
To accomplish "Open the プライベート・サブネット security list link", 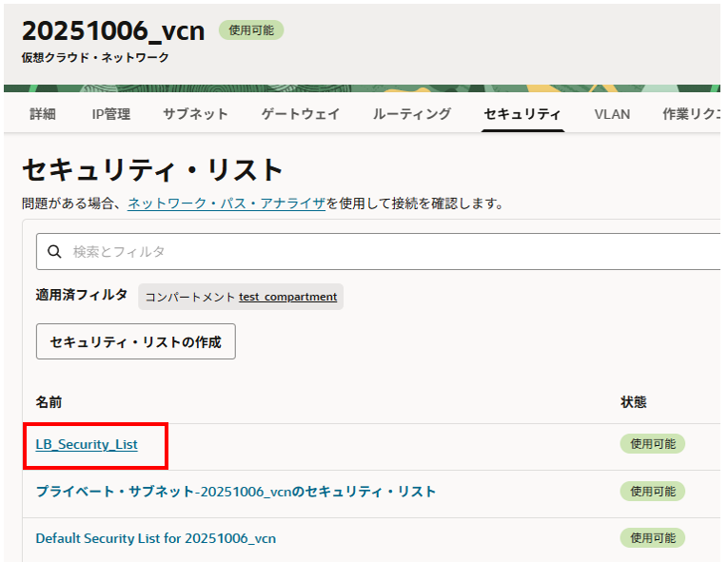I will click(235, 492).
